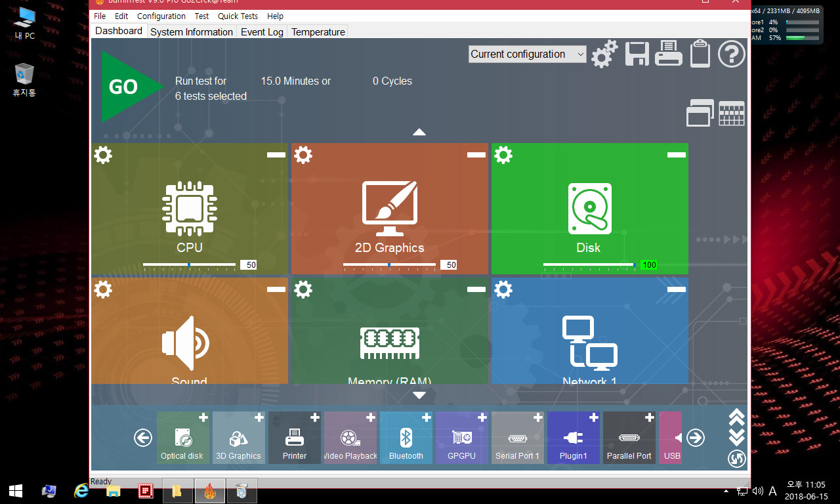Adjust the Disk duty cycle slider

589,264
